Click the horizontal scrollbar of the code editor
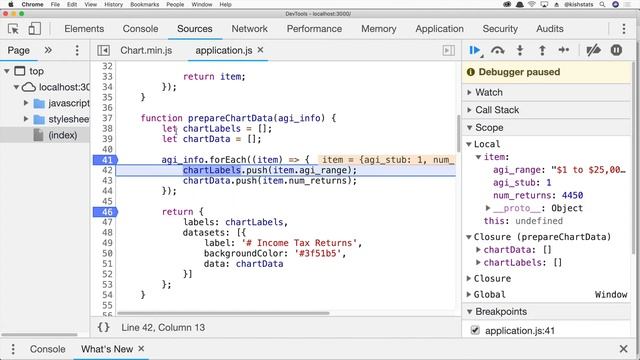640x360 pixels. coord(223,313)
